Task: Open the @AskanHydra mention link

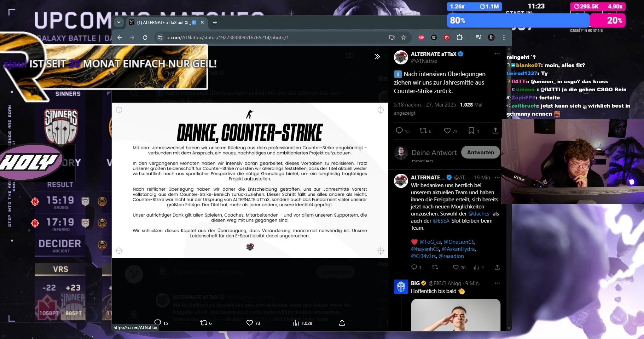Action: click(458, 249)
